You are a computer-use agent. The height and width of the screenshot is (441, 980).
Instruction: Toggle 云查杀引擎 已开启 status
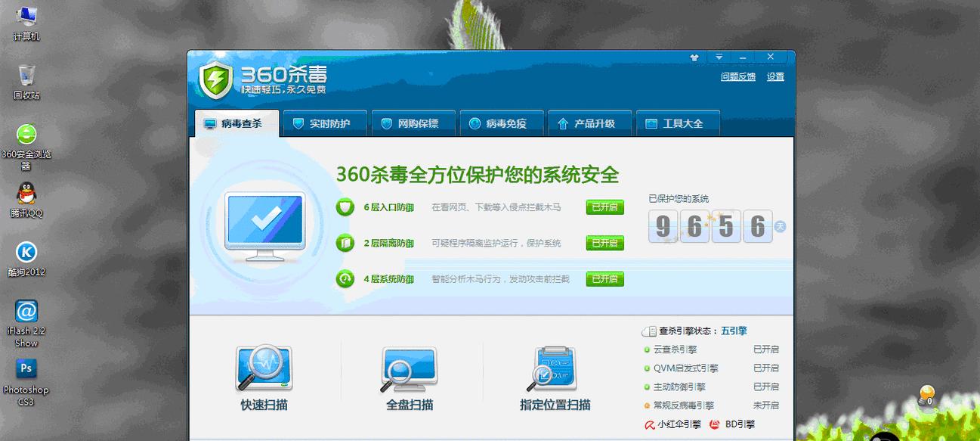tap(766, 349)
